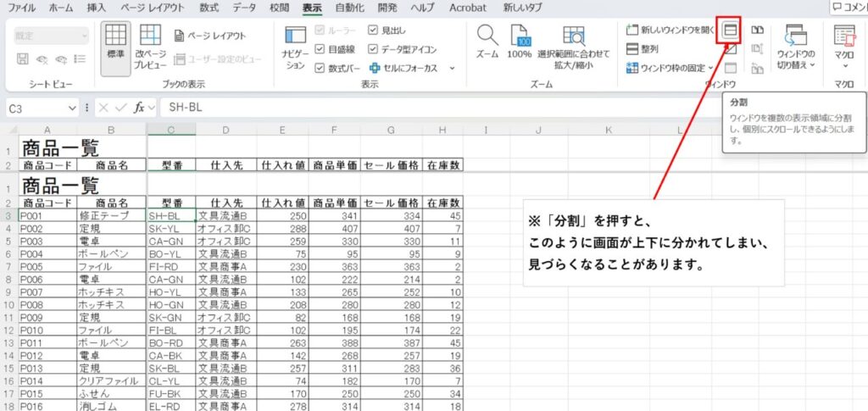The width and height of the screenshot is (868, 411).
Task: Click the new sheet view eye icon
Action: (x=61, y=59)
